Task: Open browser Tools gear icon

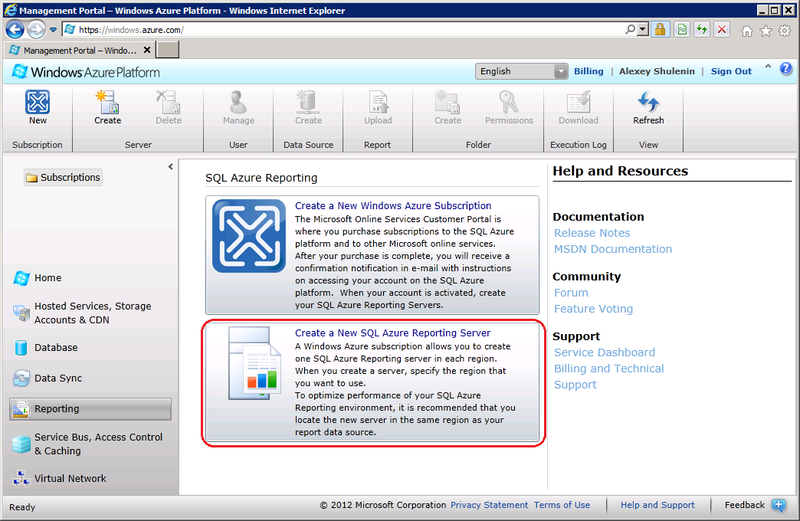Action: pos(785,31)
